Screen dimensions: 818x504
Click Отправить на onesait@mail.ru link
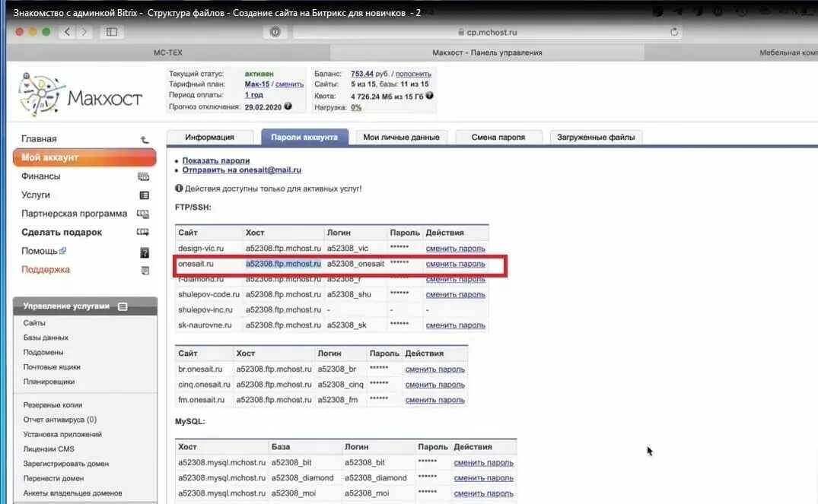point(241,170)
